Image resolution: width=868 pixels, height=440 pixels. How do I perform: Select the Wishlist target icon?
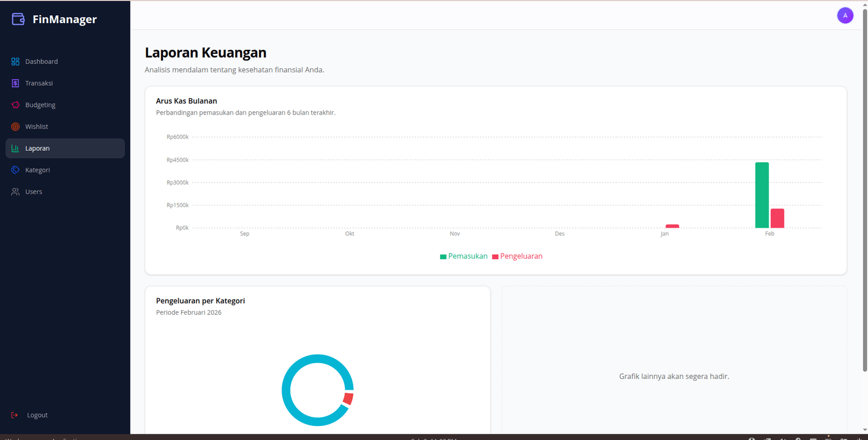coord(15,126)
